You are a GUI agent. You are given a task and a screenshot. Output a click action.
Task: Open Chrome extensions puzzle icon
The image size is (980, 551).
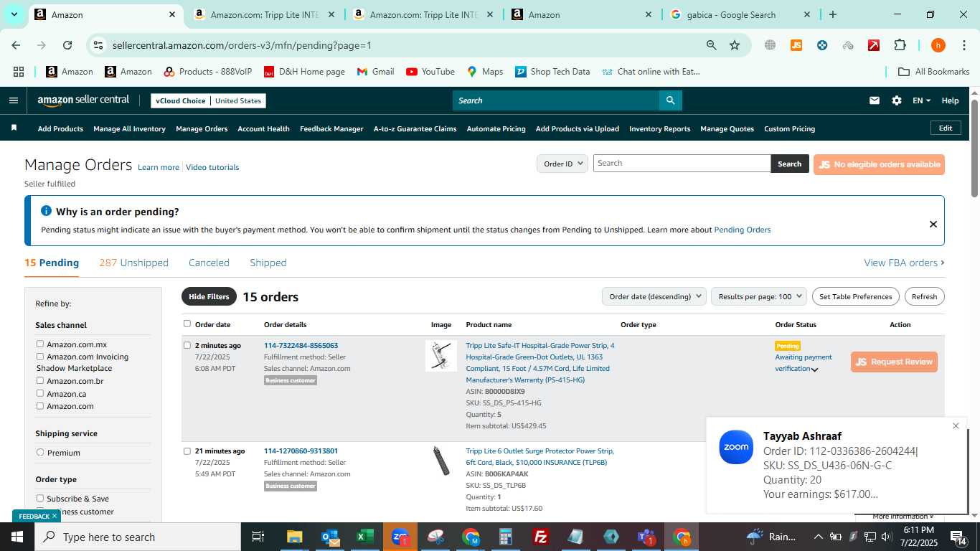click(x=900, y=45)
